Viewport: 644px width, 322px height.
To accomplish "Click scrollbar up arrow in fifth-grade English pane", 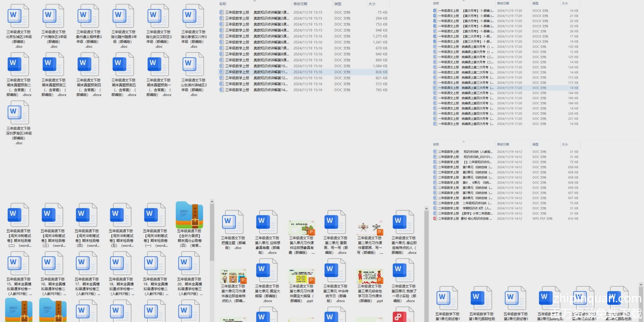I will [212, 202].
